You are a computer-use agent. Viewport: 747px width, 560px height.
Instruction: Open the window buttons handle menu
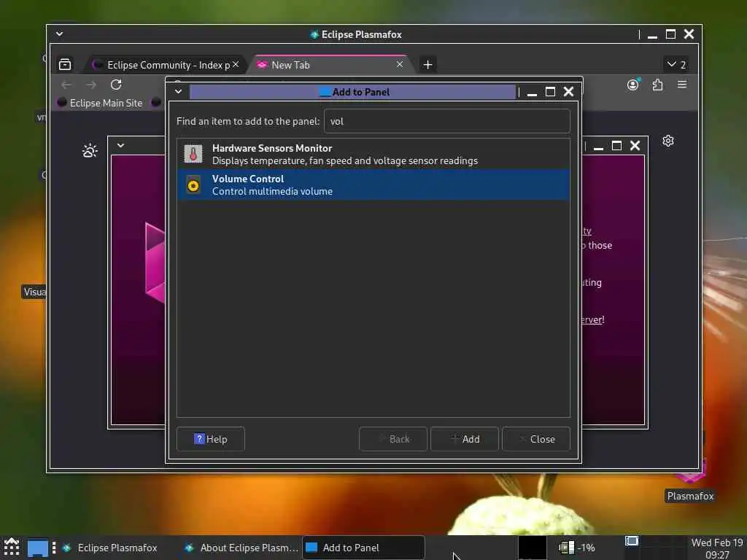tap(54, 548)
